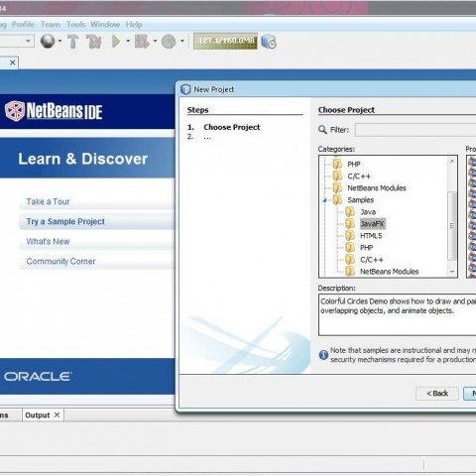Image resolution: width=476 pixels, height=476 pixels.
Task: Click the Categories list scrollbar thumb
Action: click(452, 226)
